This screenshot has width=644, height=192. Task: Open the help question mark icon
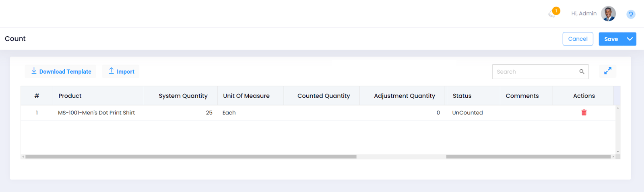click(631, 14)
